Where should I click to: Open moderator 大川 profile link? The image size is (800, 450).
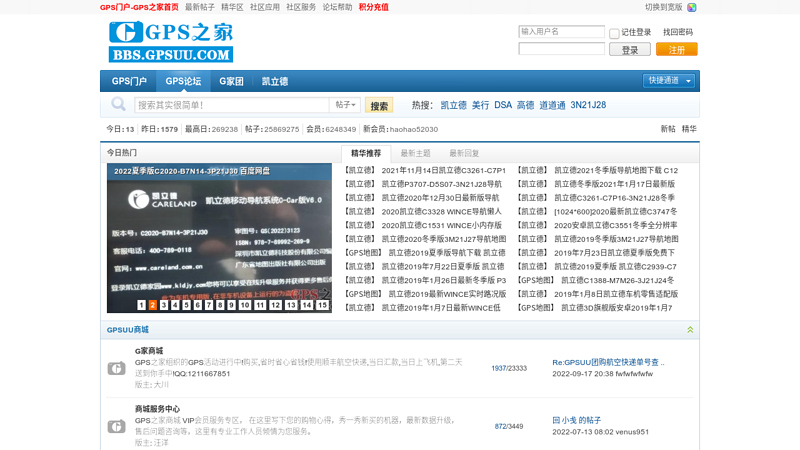161,385
